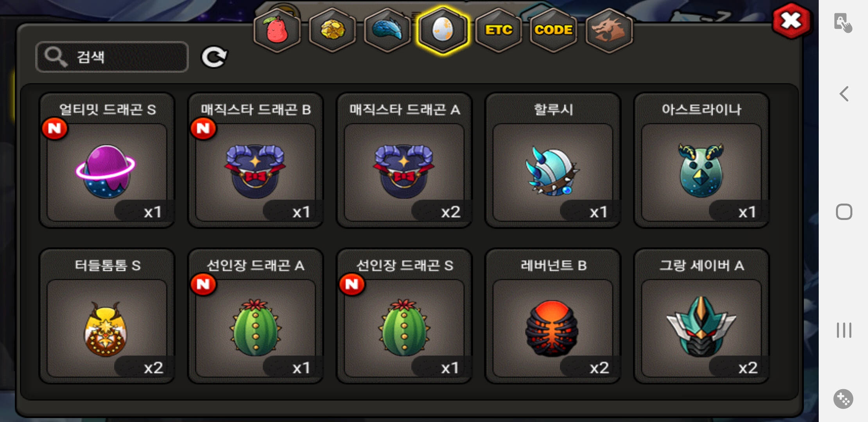Choose the 터들톰톰 S egg
This screenshot has height=422, width=868.
107,316
